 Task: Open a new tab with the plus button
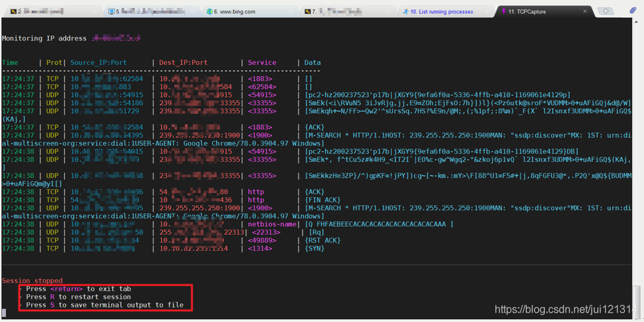606,11
